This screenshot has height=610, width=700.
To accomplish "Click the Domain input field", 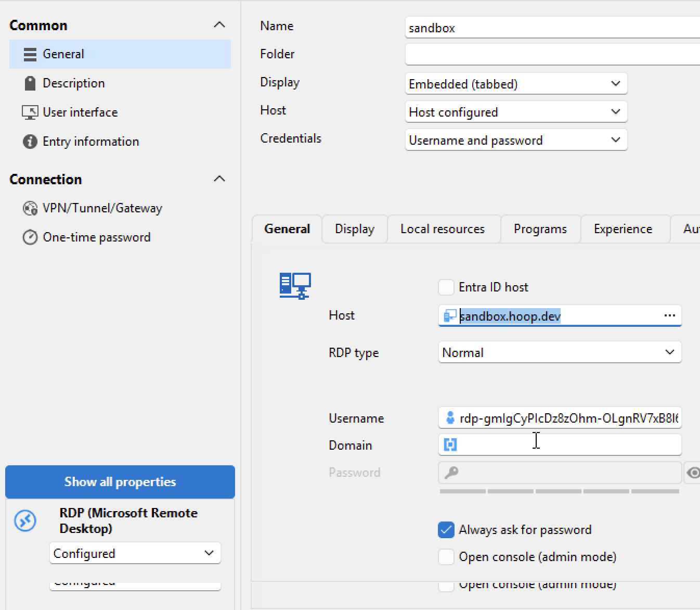I will click(560, 444).
